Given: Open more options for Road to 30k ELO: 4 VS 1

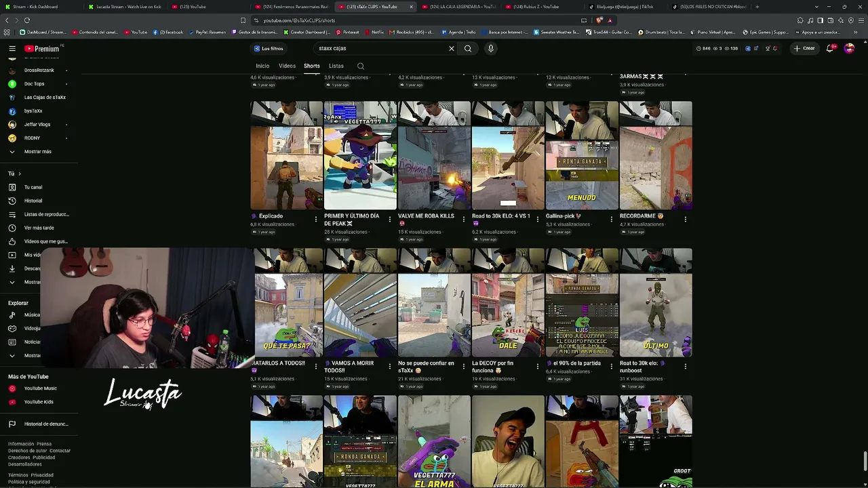Looking at the screenshot, I should (x=538, y=219).
